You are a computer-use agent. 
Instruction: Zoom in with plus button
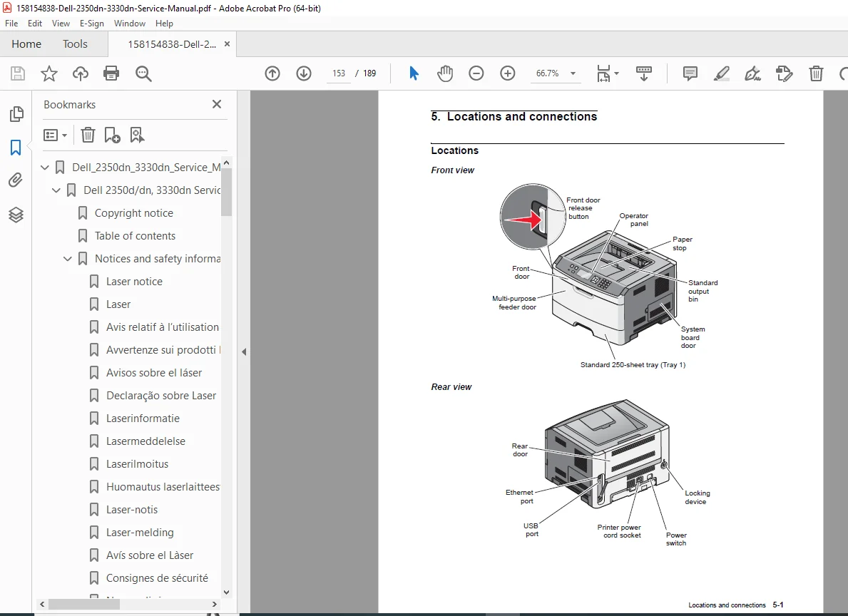(507, 73)
